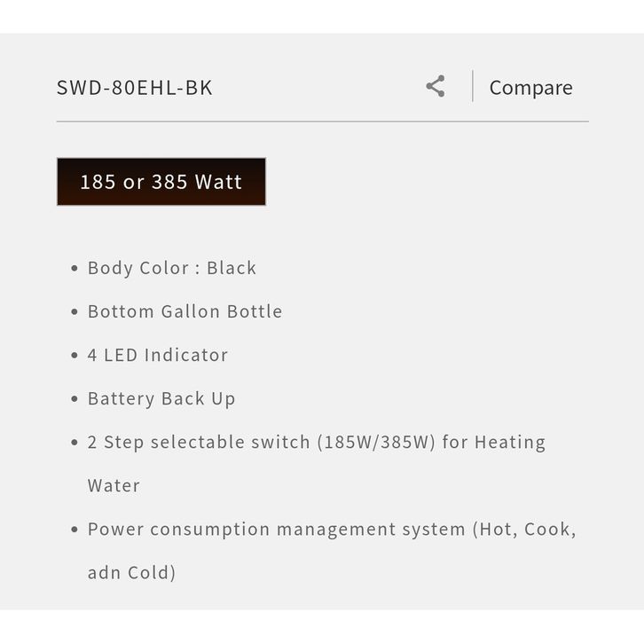This screenshot has height=644, width=644.
Task: Click the 2 Step selectable switch line
Action: 316,442
